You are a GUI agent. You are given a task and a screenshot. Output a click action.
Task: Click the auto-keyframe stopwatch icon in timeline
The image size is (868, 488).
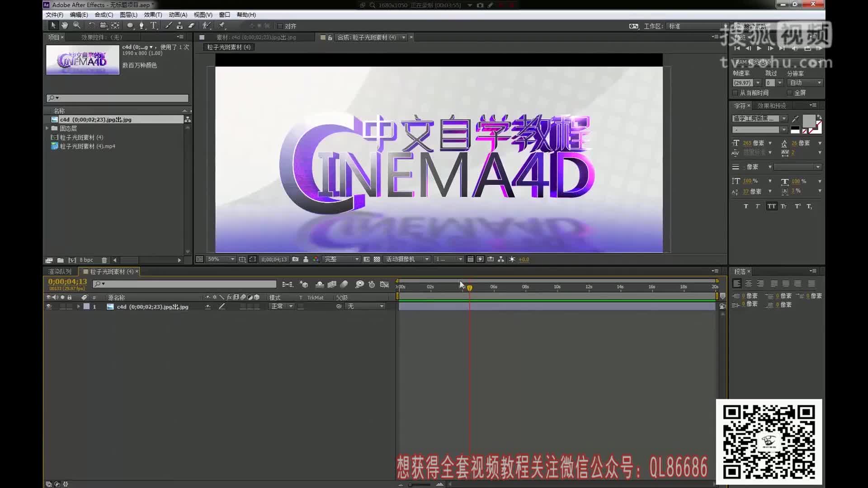coord(372,284)
